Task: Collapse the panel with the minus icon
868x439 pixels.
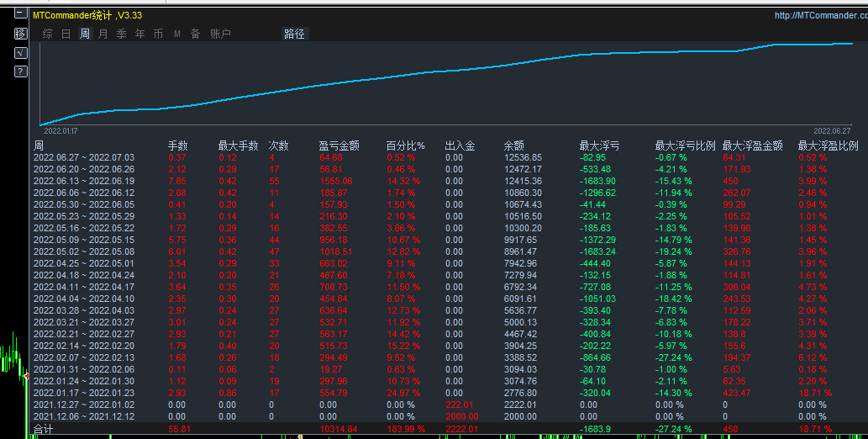Action: tap(20, 12)
